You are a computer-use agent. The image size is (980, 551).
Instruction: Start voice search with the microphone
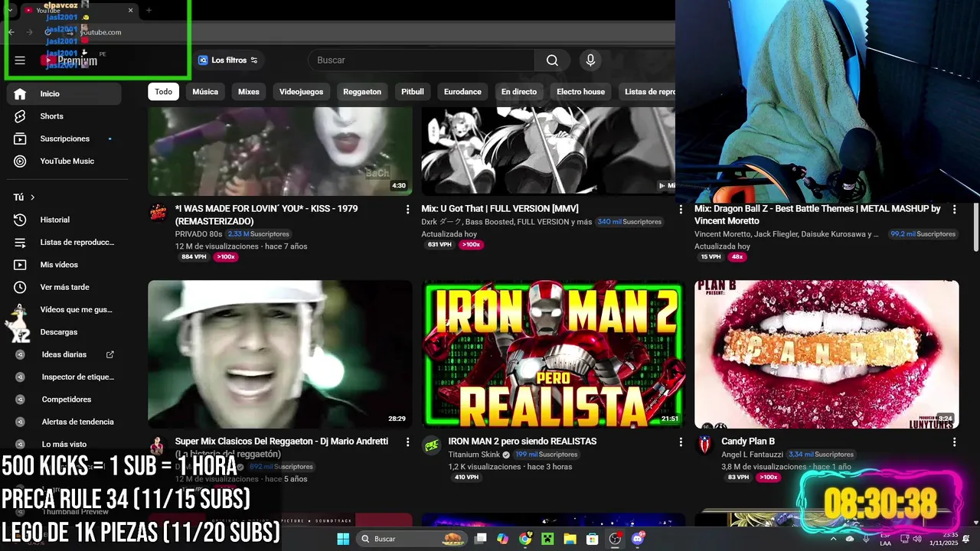590,60
